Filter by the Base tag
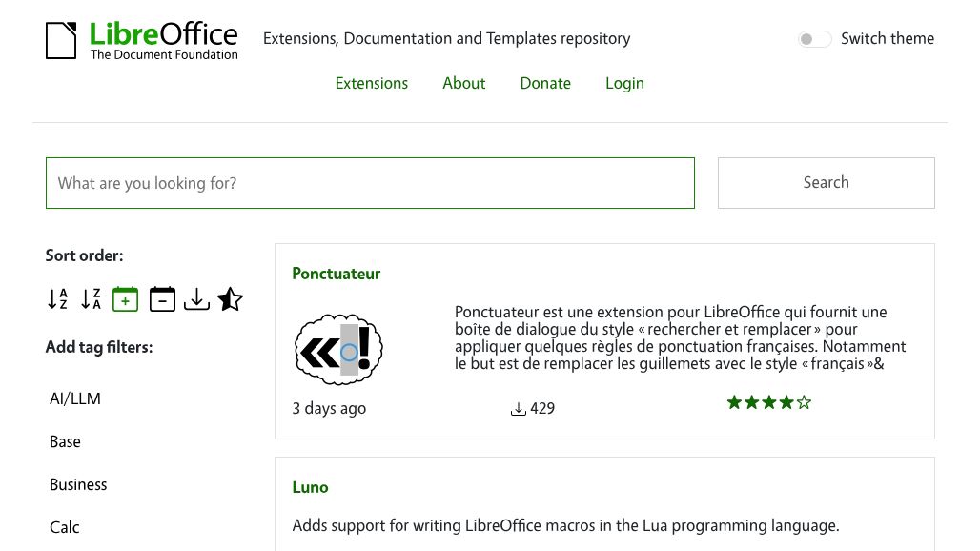 [x=65, y=441]
